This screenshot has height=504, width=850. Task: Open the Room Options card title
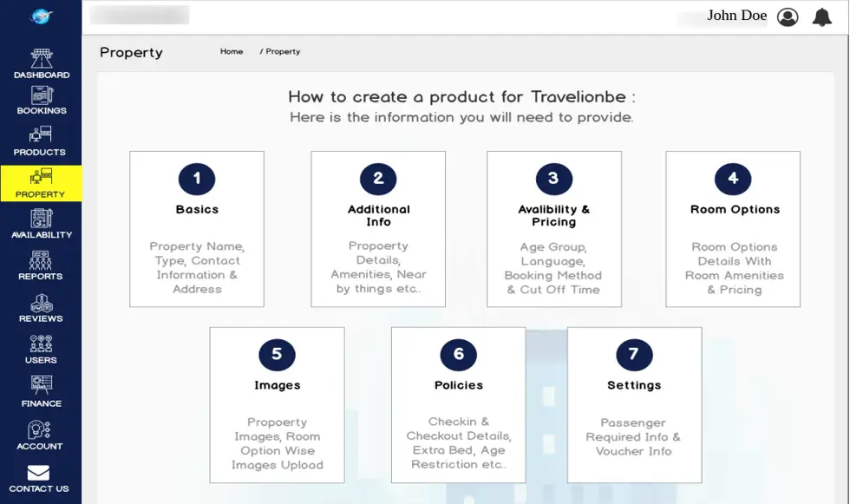tap(736, 209)
